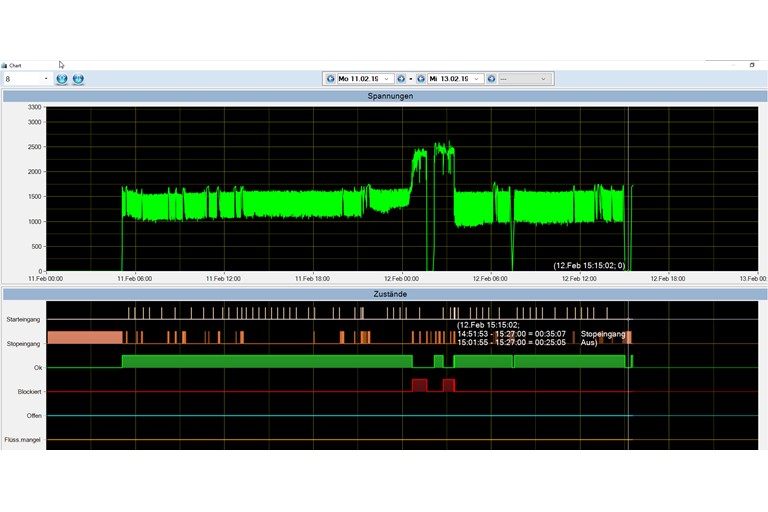Click the Spannungen panel header

[384, 96]
